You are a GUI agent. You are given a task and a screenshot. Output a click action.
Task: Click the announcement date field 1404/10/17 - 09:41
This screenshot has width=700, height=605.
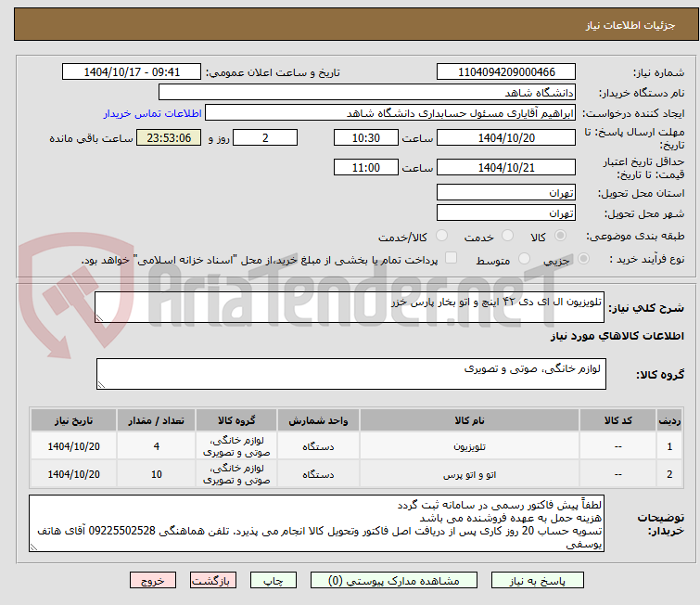click(x=132, y=72)
